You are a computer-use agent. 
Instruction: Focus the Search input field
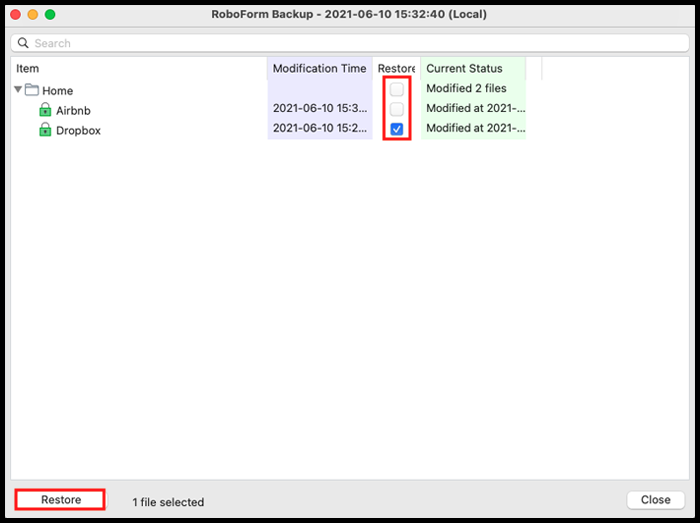(x=350, y=43)
